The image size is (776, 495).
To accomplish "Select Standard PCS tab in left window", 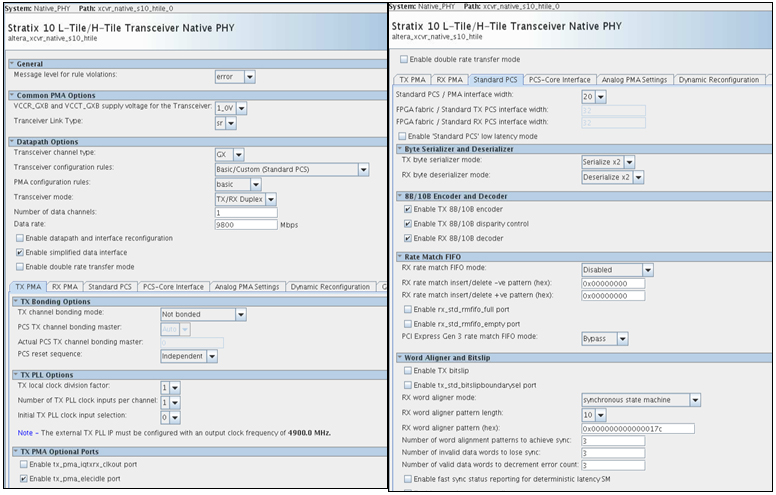I will coord(110,287).
